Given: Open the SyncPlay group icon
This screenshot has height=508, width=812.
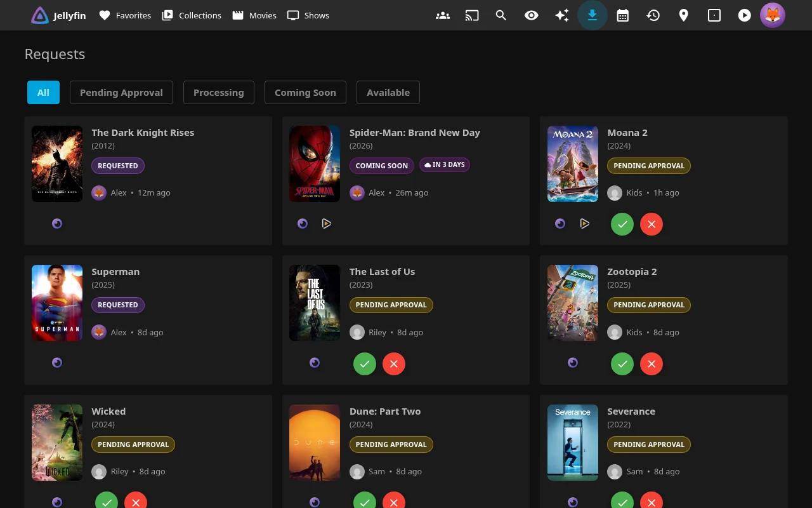Looking at the screenshot, I should pyautogui.click(x=443, y=15).
